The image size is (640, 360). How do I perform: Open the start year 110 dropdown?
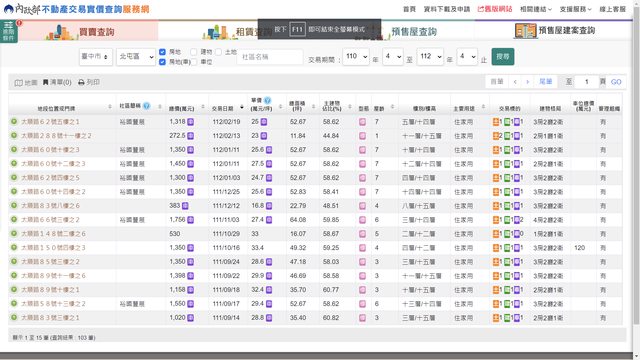(356, 56)
